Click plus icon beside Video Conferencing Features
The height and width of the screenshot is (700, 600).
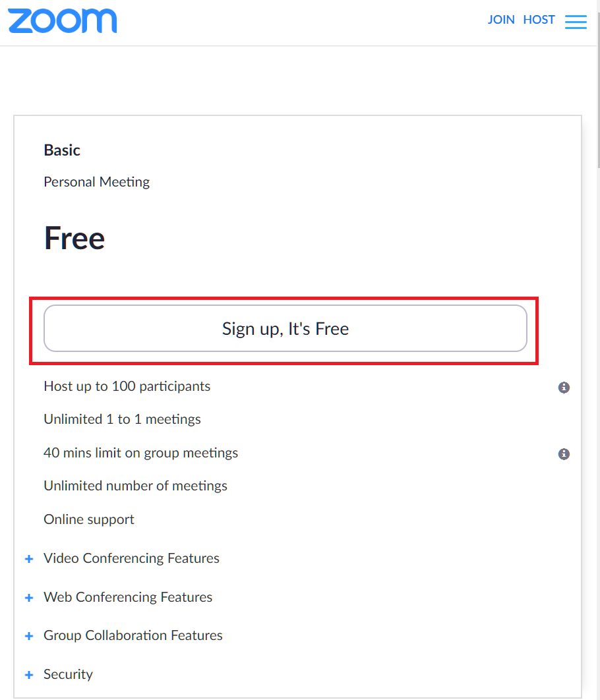pyautogui.click(x=29, y=559)
